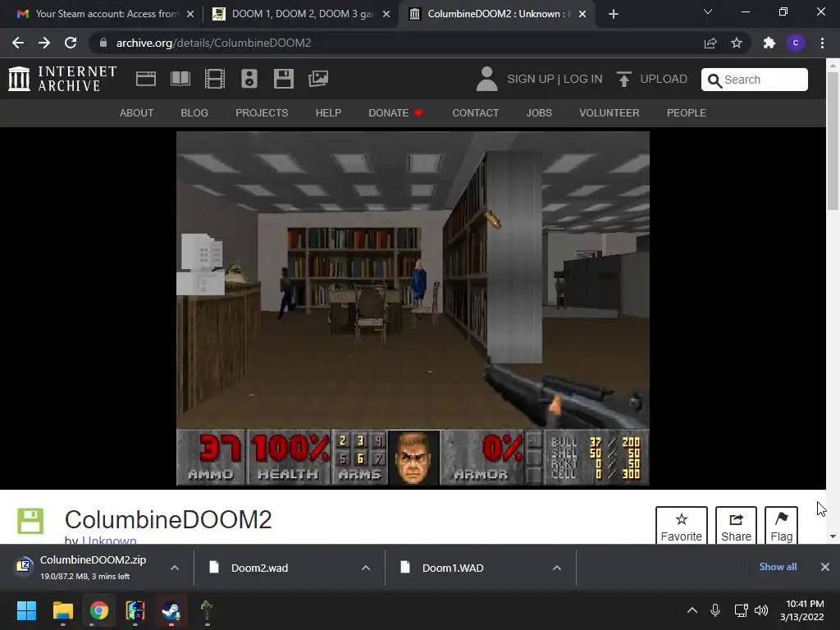
Task: Go back with browser back arrow
Action: pos(18,43)
